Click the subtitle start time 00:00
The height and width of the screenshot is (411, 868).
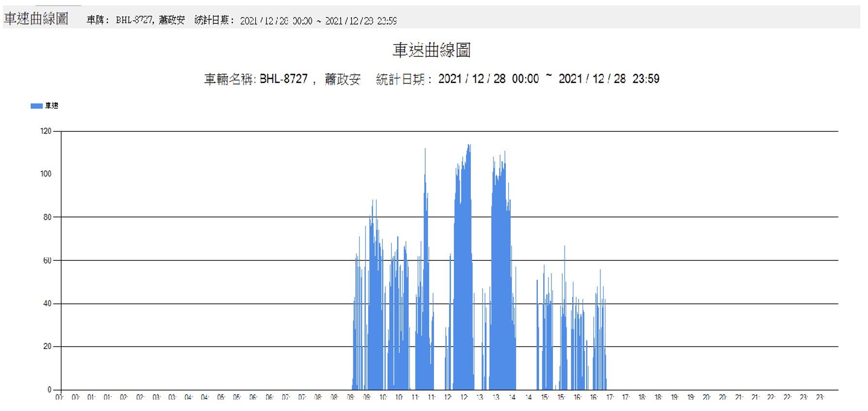point(525,79)
